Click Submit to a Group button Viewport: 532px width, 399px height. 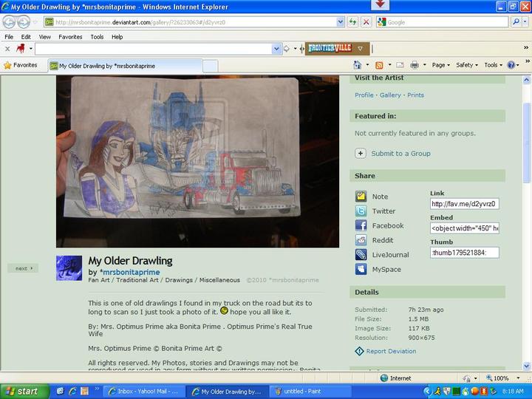[x=400, y=154]
